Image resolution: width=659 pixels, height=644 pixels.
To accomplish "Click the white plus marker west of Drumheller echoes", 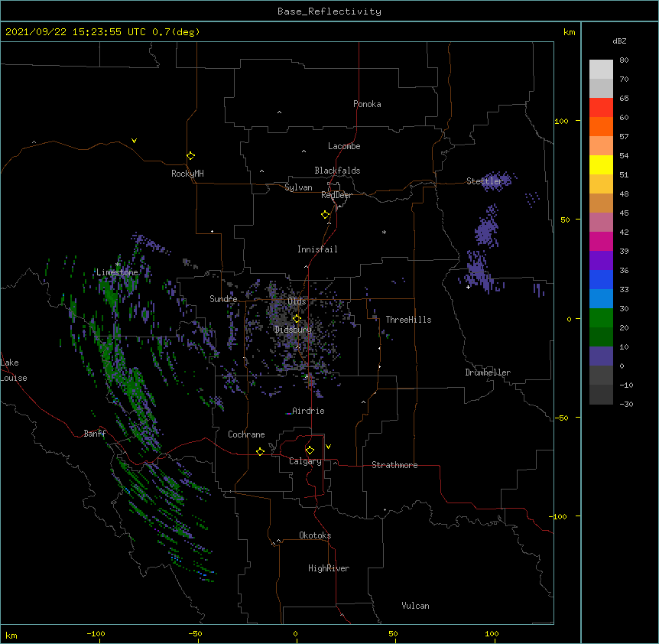I will pos(468,287).
